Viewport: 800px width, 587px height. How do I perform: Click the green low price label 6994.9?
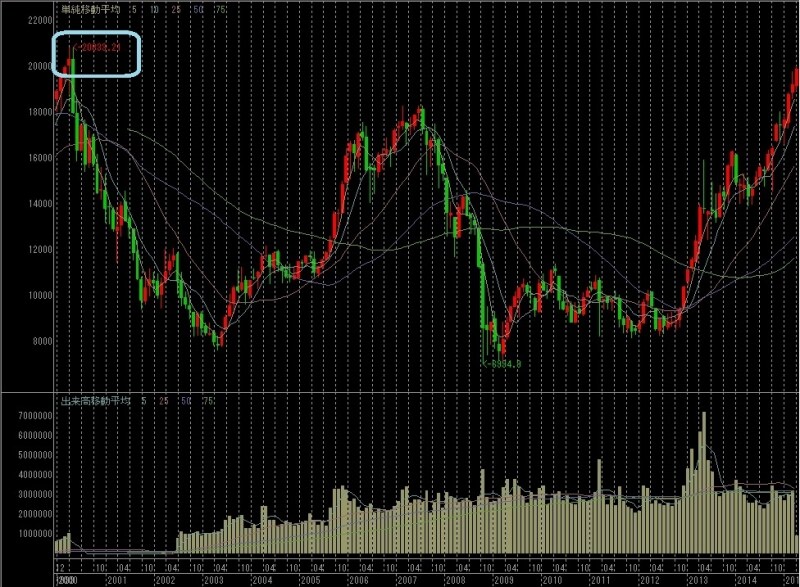[x=504, y=364]
